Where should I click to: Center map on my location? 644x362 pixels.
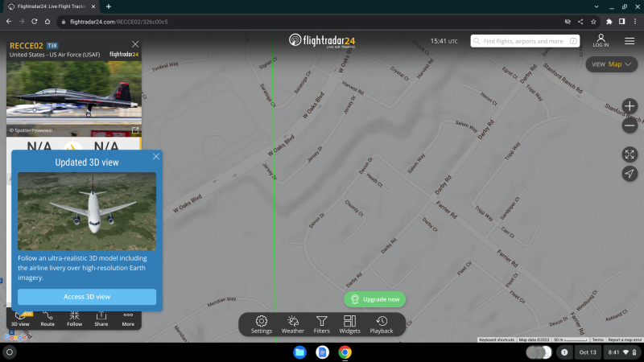(x=630, y=174)
